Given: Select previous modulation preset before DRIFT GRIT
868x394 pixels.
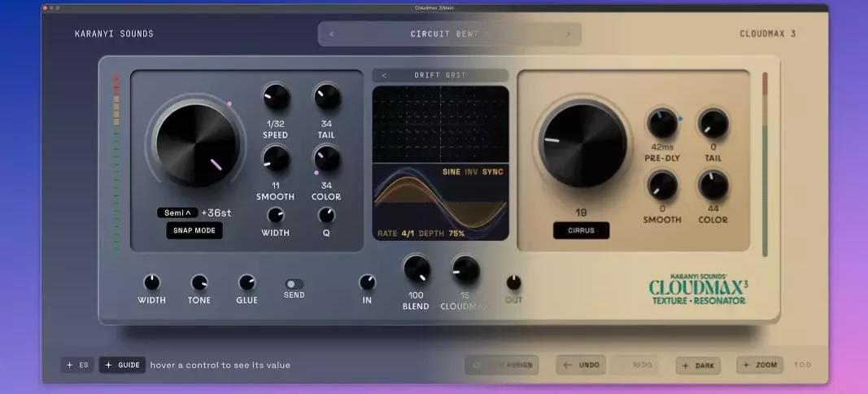Looking at the screenshot, I should point(384,76).
